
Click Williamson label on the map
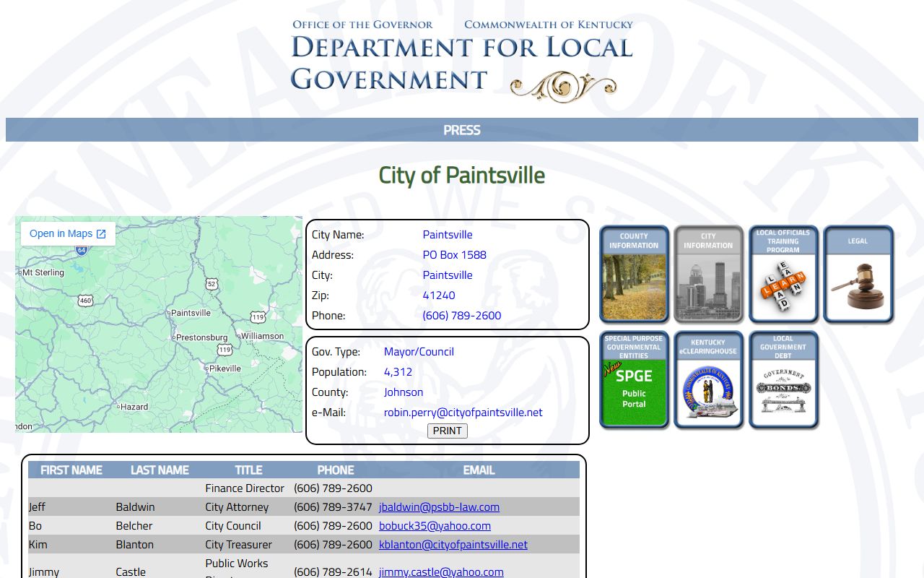point(263,336)
